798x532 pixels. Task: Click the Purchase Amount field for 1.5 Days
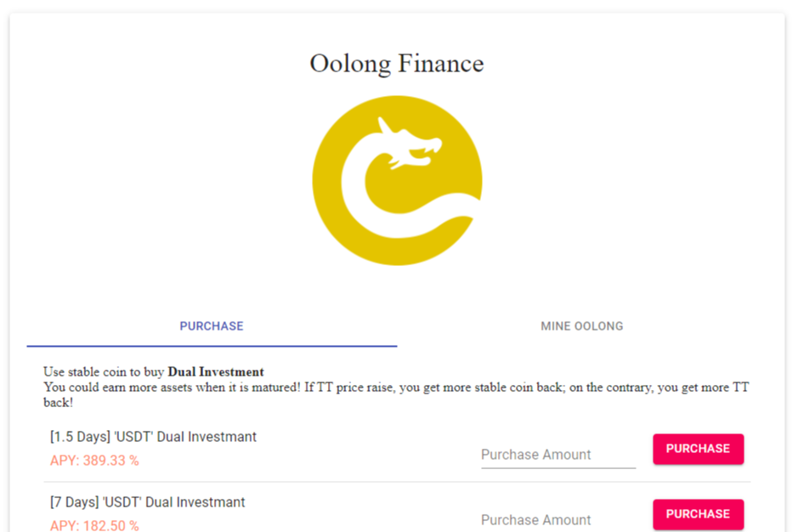(x=557, y=454)
